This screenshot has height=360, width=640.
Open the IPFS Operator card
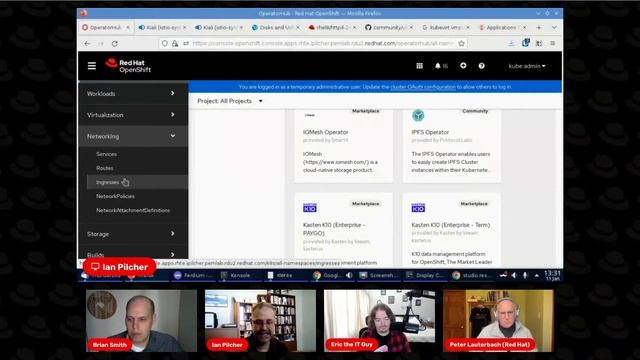(x=451, y=145)
